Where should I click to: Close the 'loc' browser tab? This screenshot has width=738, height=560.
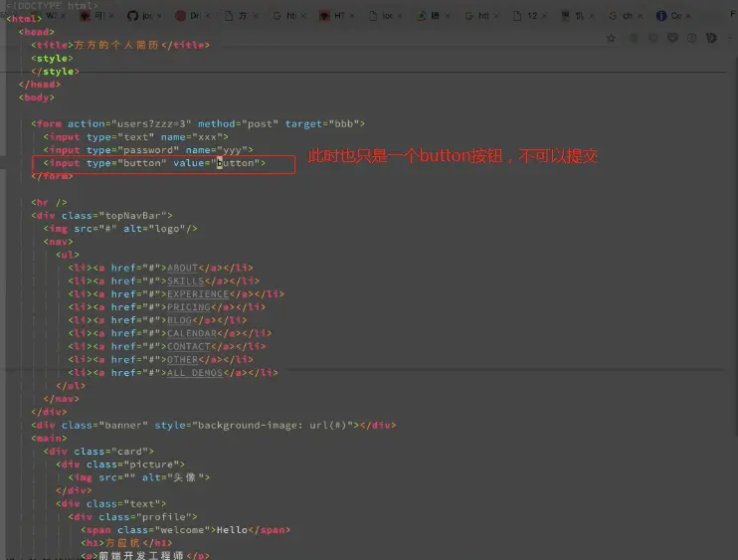point(400,16)
